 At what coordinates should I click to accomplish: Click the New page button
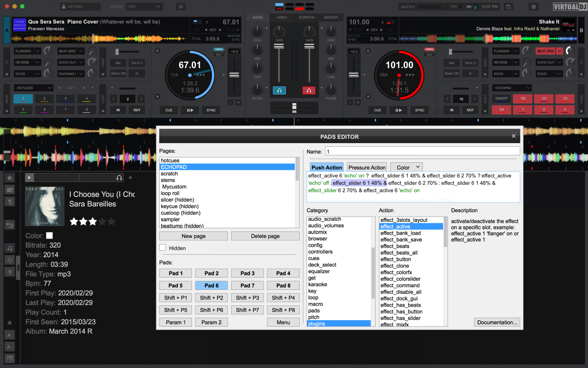(x=194, y=236)
